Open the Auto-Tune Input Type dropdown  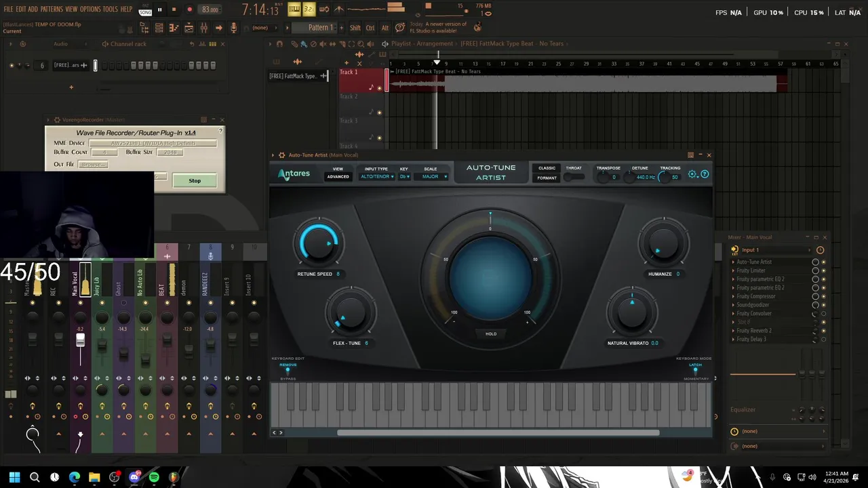click(376, 177)
